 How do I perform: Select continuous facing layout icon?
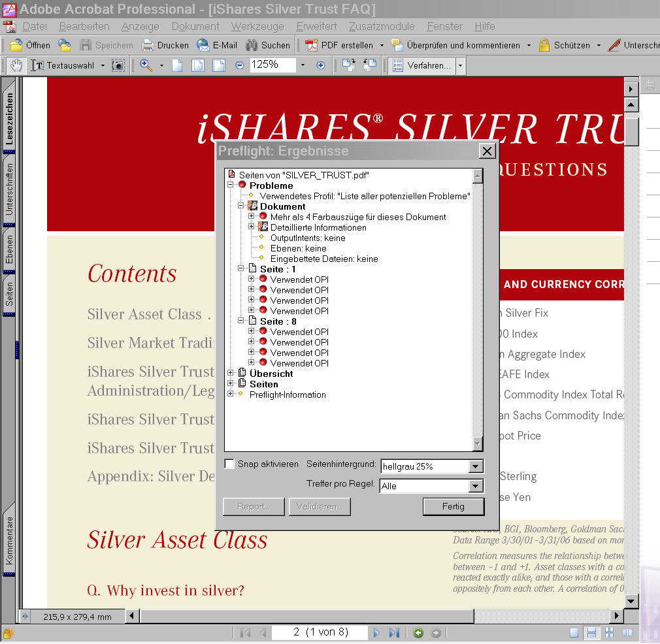pyautogui.click(x=609, y=633)
